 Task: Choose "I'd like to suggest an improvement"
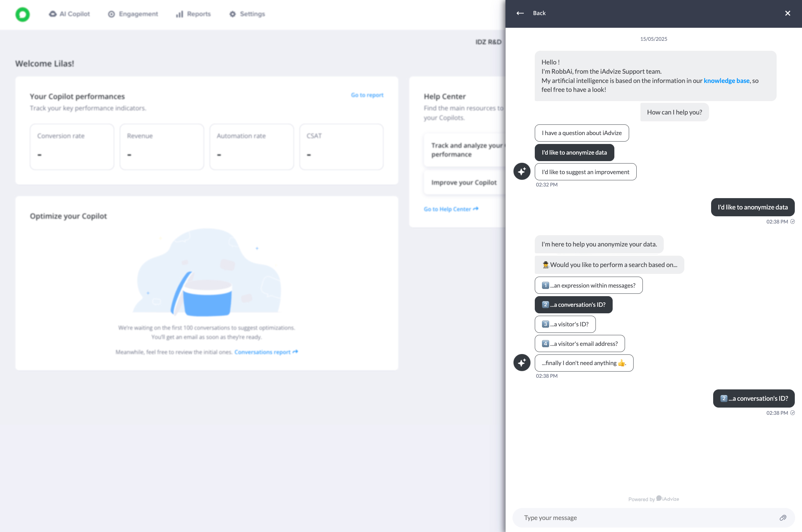pyautogui.click(x=585, y=172)
